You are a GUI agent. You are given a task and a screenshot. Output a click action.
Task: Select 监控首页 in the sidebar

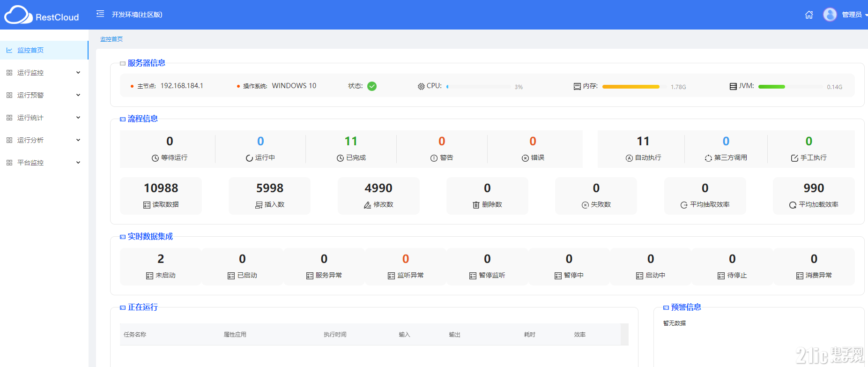point(44,50)
